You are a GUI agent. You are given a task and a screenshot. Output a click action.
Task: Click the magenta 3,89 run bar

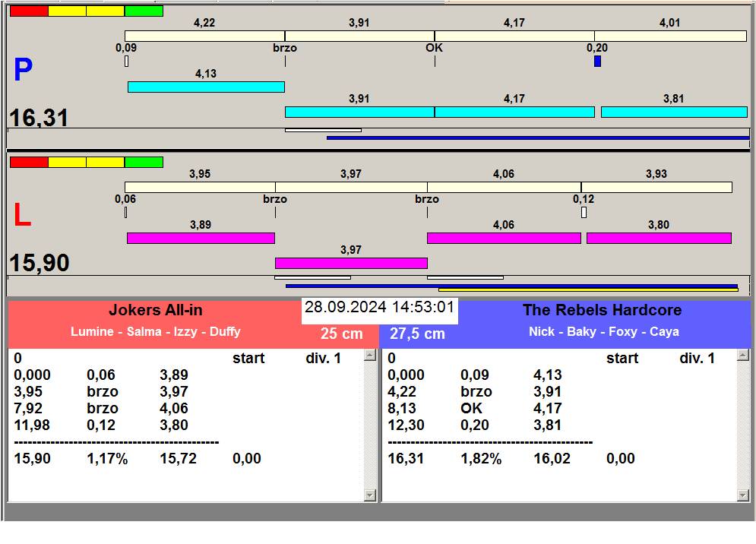[x=201, y=239]
